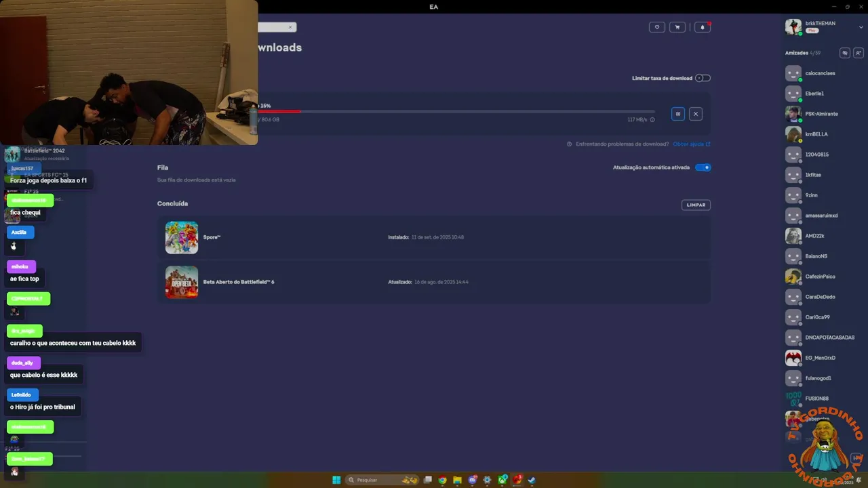Cancel the current download with X
Screen dimensions: 868x488
696,114
